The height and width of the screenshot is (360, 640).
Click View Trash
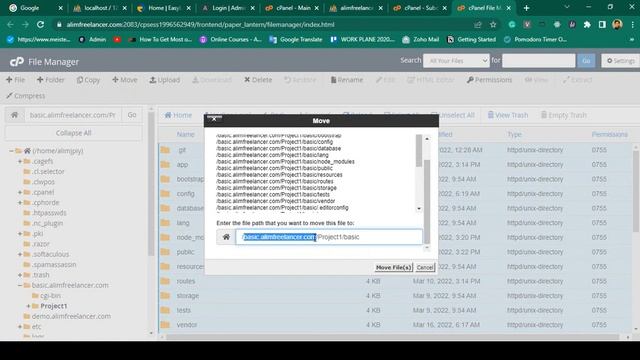(x=508, y=115)
